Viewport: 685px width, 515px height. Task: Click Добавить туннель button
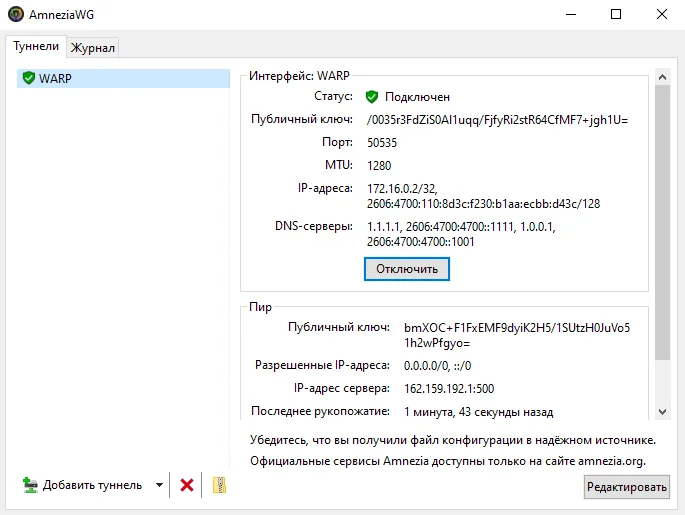point(83,485)
